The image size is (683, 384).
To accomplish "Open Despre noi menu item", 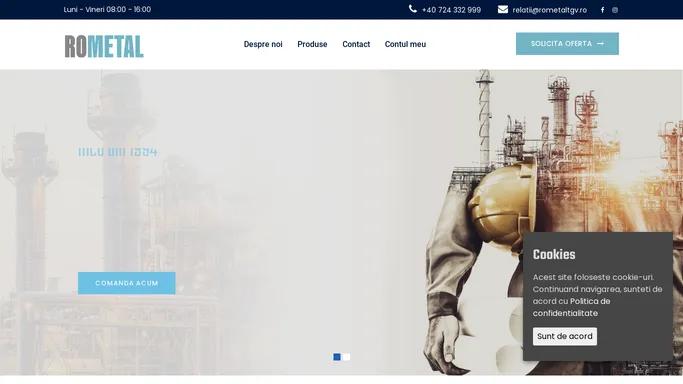I will (x=263, y=44).
